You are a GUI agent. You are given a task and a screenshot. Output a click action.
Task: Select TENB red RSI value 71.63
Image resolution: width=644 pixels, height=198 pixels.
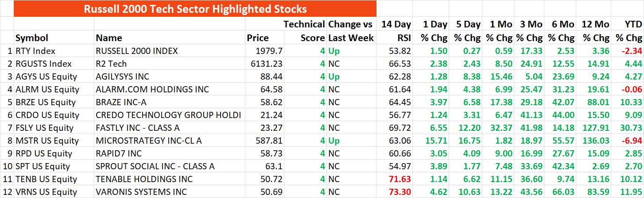(399, 179)
